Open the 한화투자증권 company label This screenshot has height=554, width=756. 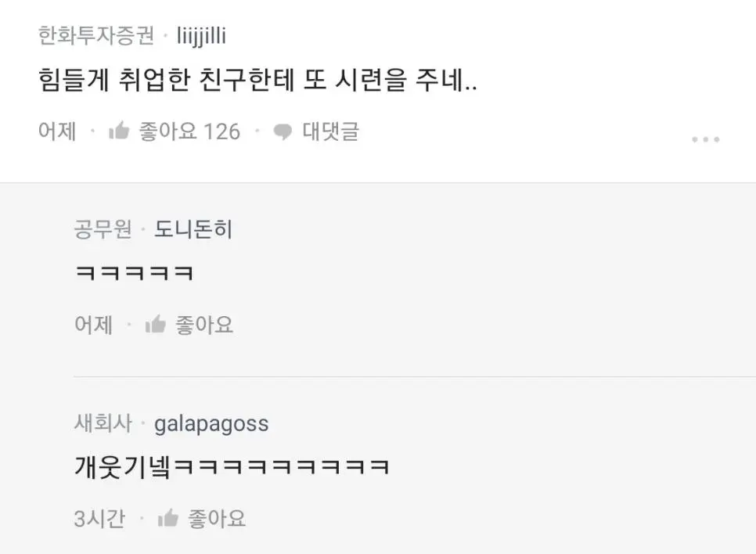(96, 36)
